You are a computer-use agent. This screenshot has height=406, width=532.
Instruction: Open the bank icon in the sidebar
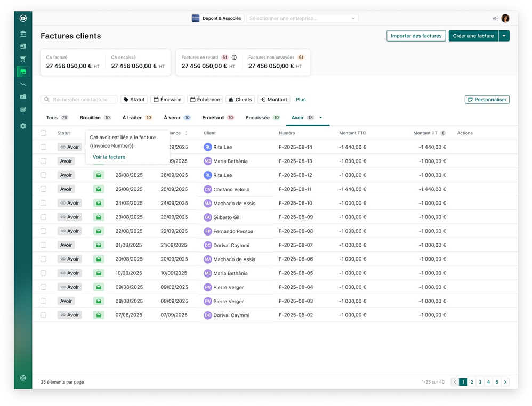click(23, 34)
